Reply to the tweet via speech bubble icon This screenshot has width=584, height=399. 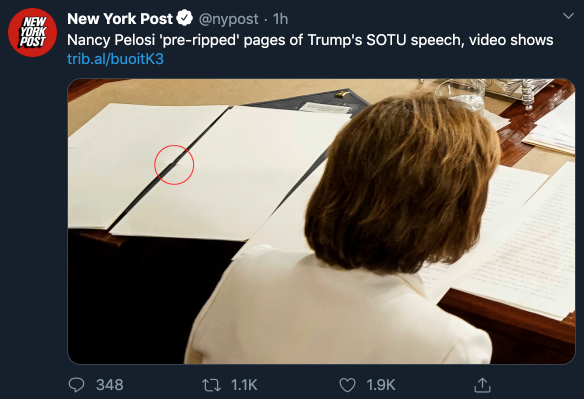(x=76, y=385)
